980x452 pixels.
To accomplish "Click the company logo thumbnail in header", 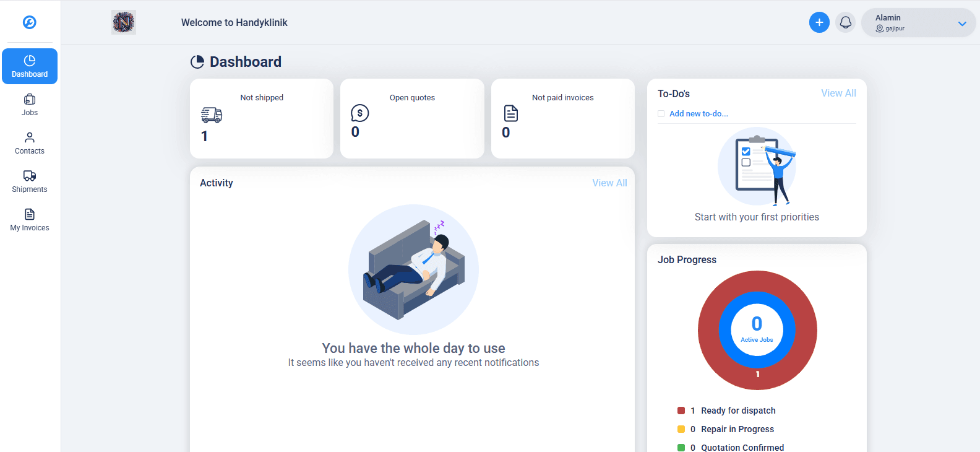I will 124,22.
